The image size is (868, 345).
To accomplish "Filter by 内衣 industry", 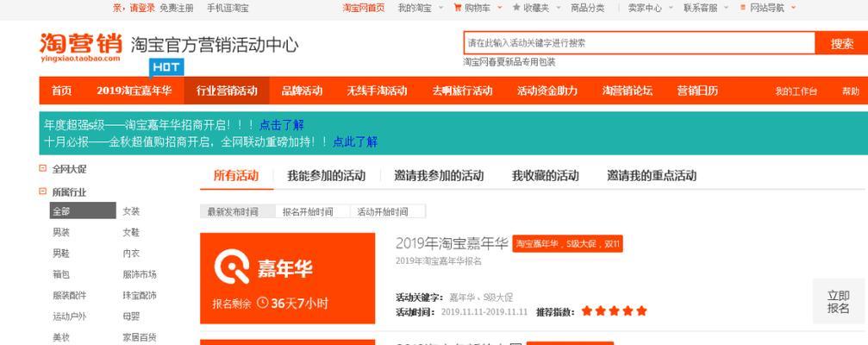I will tap(131, 253).
